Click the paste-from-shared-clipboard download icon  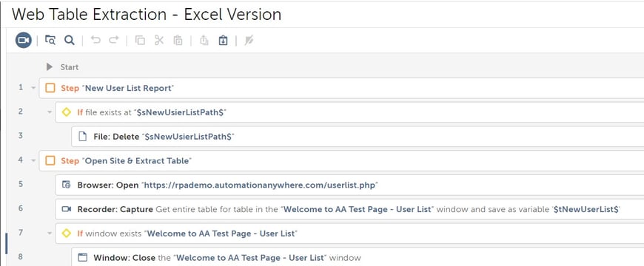click(x=223, y=40)
